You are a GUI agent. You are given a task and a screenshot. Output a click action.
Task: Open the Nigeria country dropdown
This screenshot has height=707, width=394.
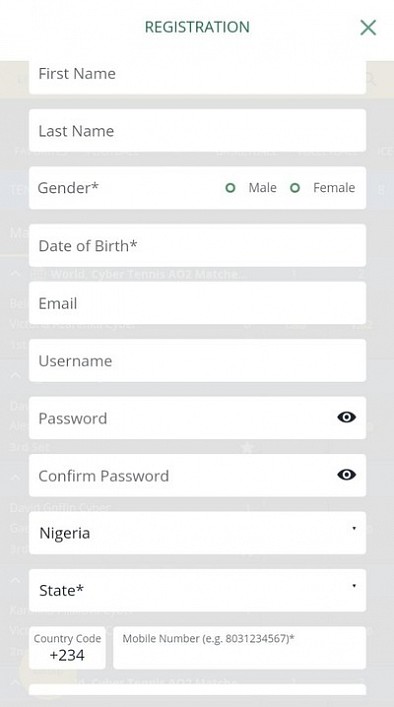click(197, 533)
